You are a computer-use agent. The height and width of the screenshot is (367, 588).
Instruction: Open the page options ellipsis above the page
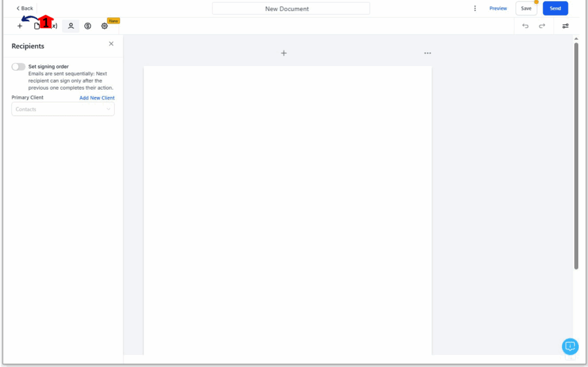tap(427, 53)
